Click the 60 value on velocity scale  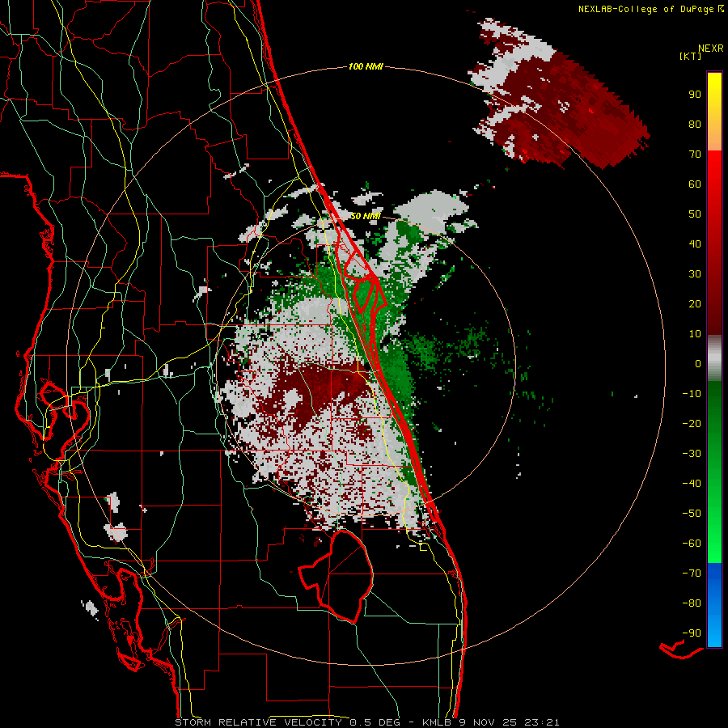tap(695, 184)
